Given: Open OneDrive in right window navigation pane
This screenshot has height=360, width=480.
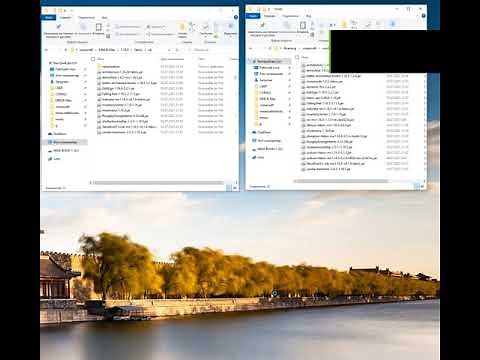Looking at the screenshot, I should pos(261,132).
